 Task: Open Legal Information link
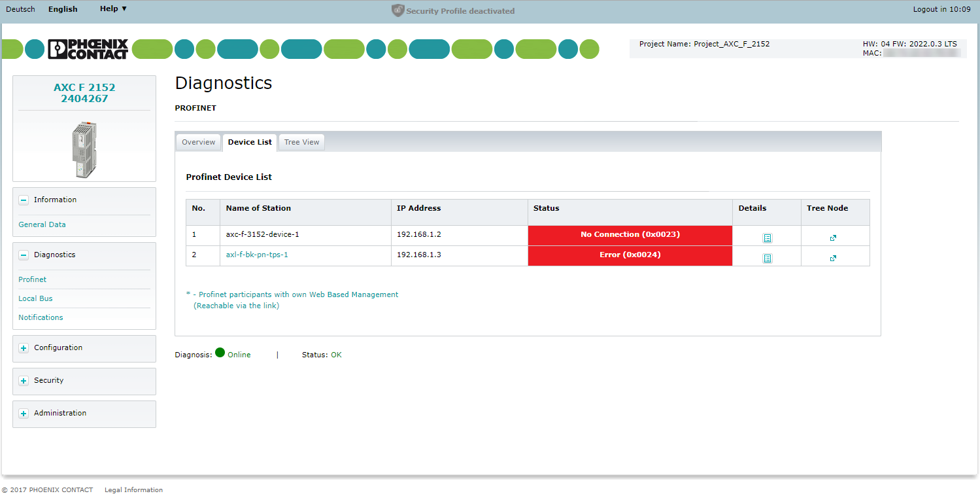click(133, 490)
